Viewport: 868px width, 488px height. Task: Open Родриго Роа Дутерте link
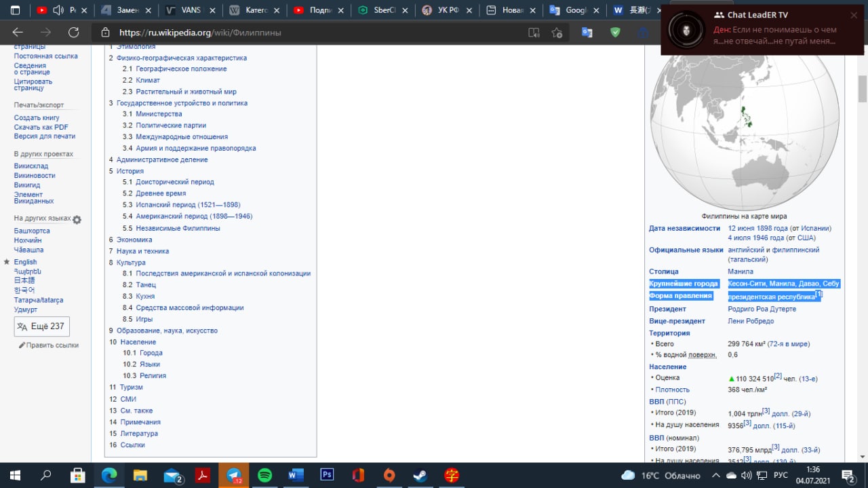tap(762, 309)
